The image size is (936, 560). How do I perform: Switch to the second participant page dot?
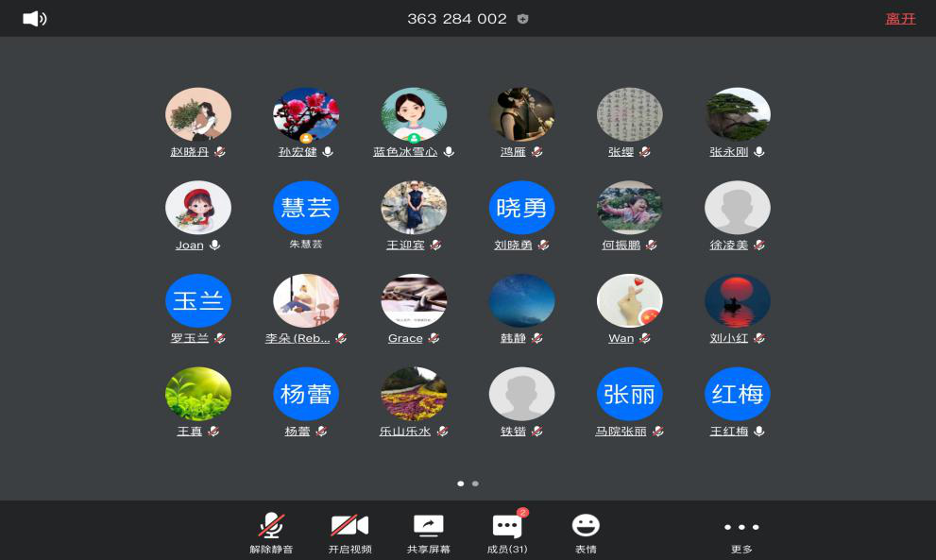pyautogui.click(x=475, y=484)
